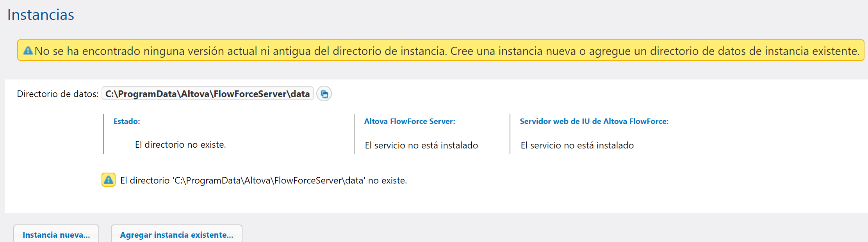Viewport: 868px width, 242px height.
Task: Click service status text under Servidor web de IU
Action: [x=577, y=145]
